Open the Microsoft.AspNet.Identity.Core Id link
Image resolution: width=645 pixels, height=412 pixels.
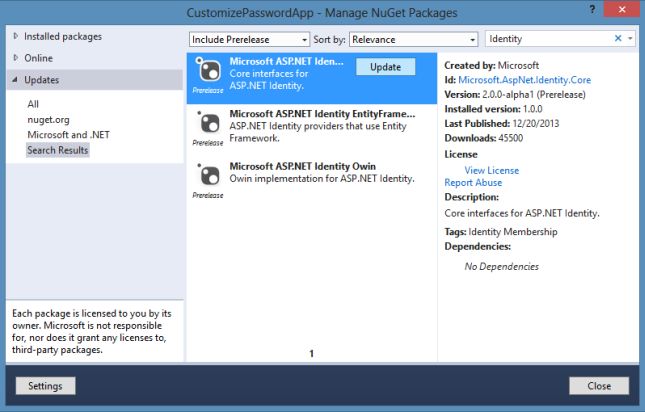click(x=524, y=80)
